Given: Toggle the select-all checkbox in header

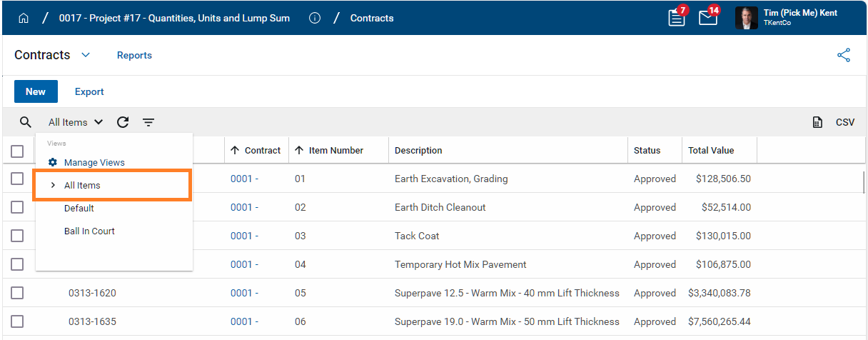Looking at the screenshot, I should (x=18, y=151).
